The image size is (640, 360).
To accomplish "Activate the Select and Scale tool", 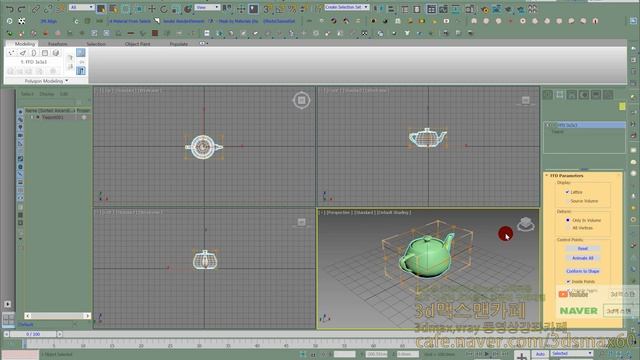I will (176, 9).
